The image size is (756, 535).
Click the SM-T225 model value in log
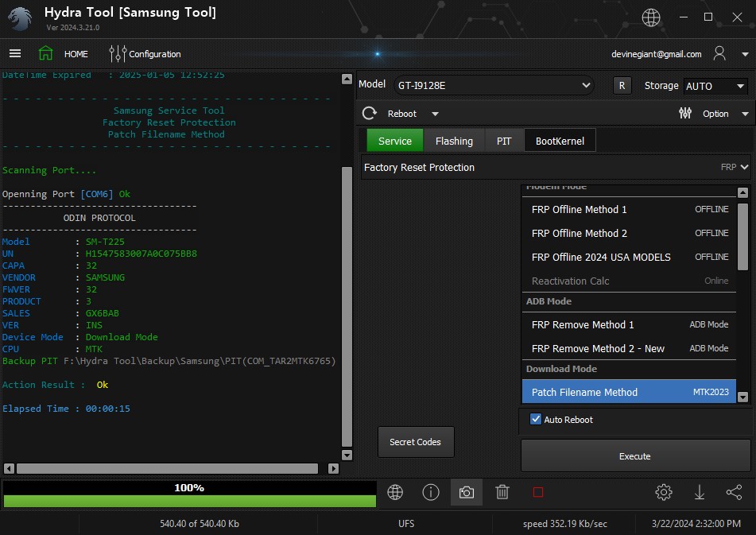pyautogui.click(x=105, y=242)
